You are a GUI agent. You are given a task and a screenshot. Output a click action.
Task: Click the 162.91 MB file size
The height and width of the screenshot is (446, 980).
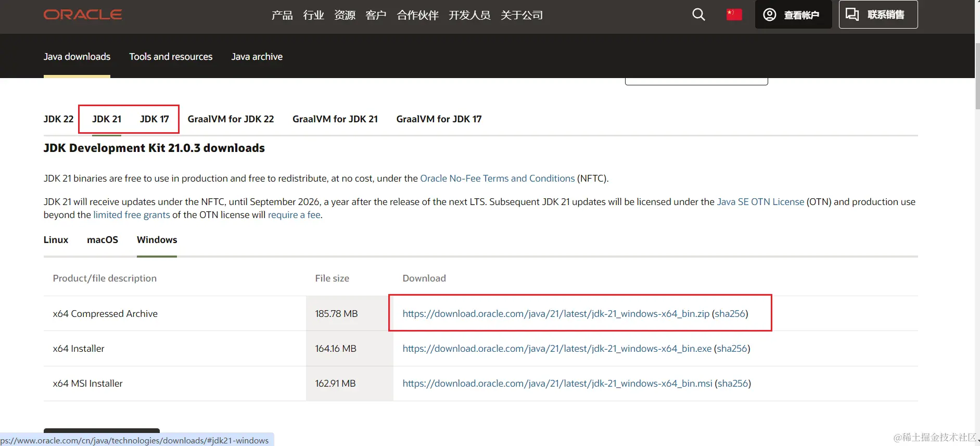[x=335, y=384]
